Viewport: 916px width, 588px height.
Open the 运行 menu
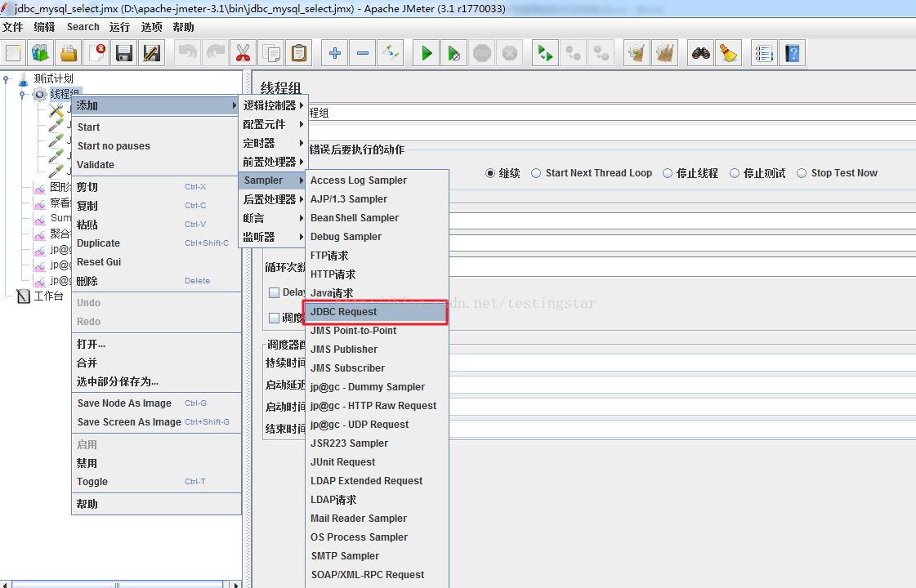(x=120, y=27)
